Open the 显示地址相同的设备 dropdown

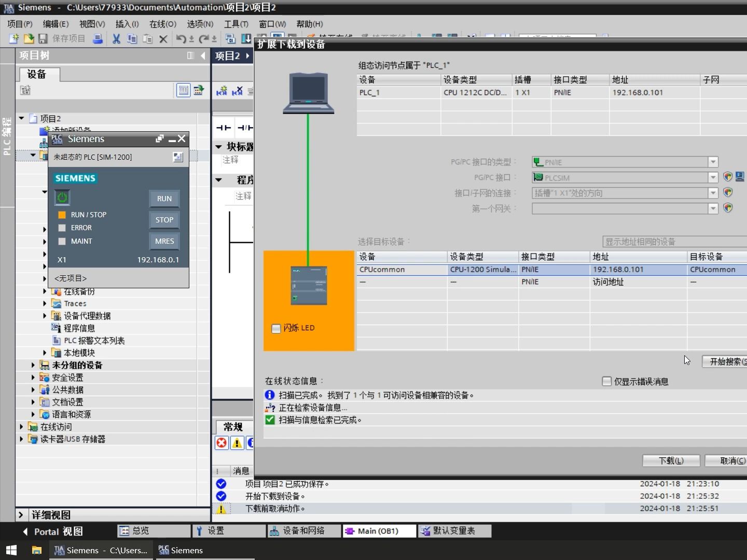click(675, 242)
